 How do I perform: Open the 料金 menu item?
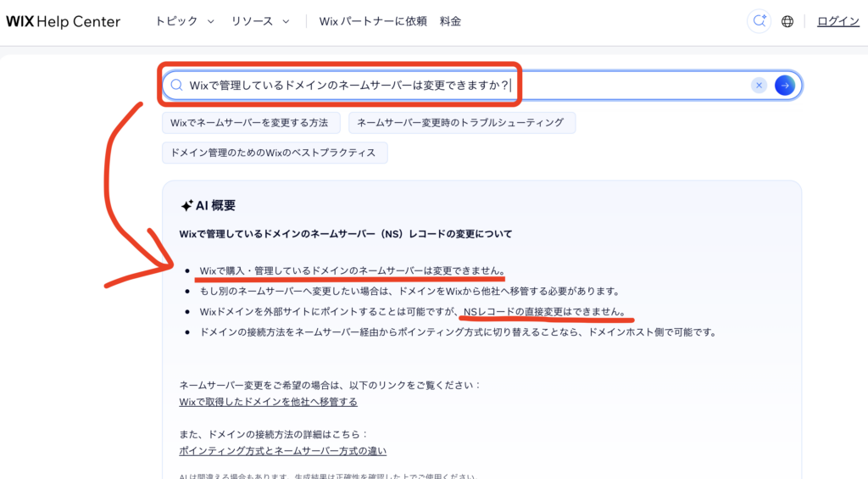(x=450, y=21)
